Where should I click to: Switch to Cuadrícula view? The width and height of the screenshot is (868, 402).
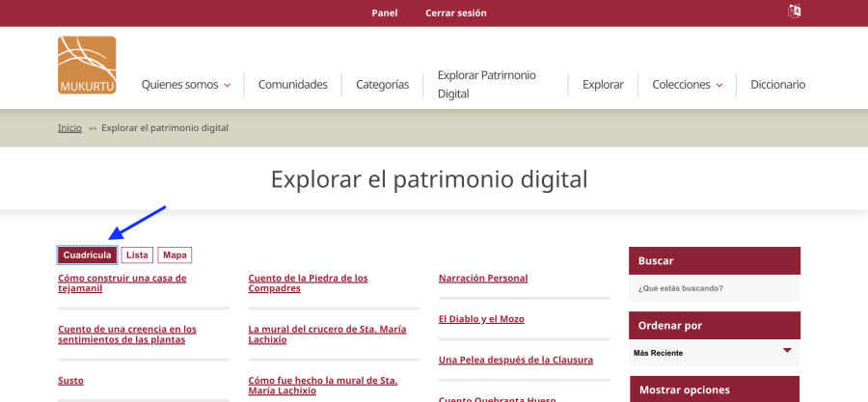pos(87,255)
